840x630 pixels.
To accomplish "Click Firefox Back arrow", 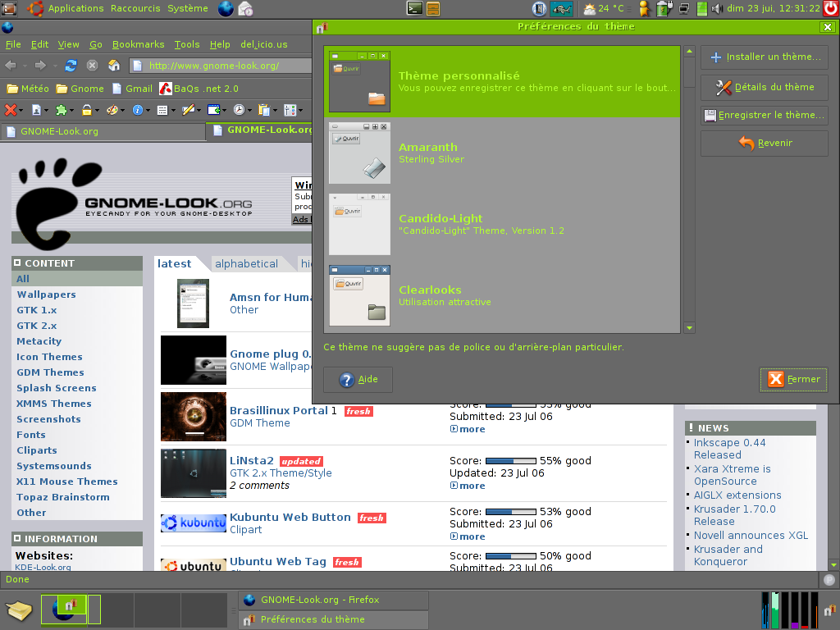I will point(10,66).
